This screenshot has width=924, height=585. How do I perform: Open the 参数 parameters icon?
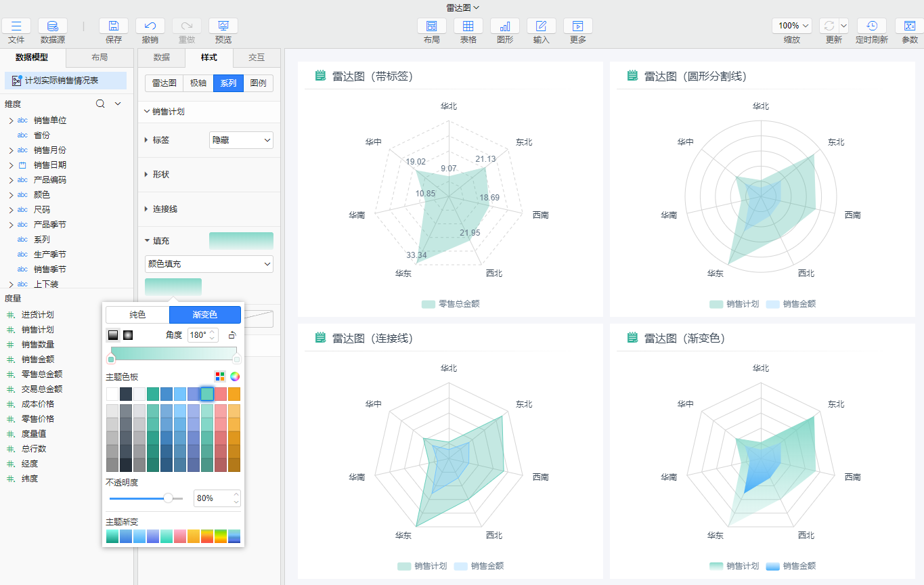click(x=910, y=26)
